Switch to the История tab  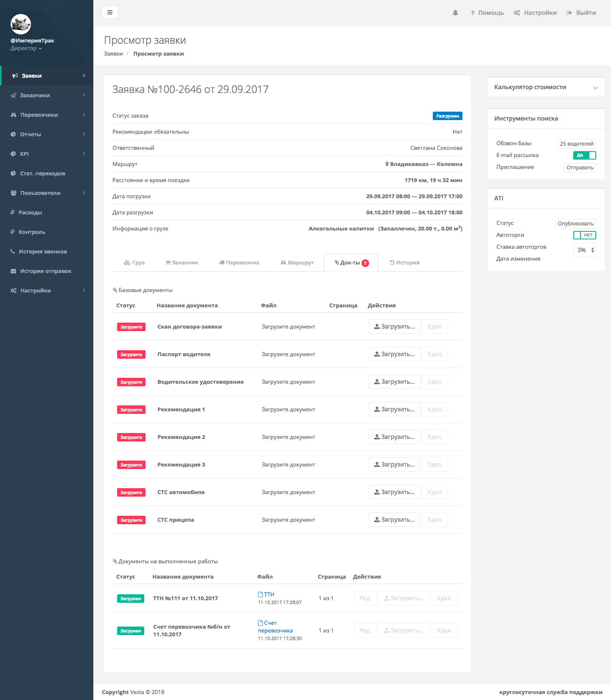click(404, 263)
